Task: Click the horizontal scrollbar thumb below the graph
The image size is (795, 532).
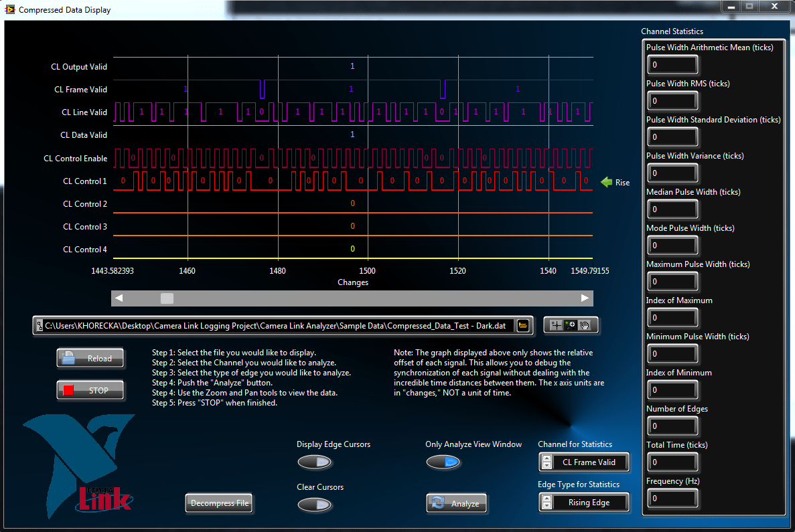Action: pyautogui.click(x=166, y=298)
